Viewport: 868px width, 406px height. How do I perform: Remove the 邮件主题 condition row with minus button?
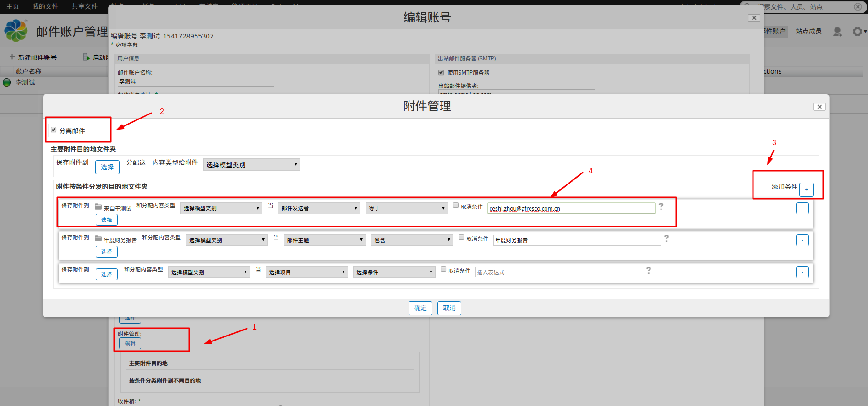coord(802,240)
